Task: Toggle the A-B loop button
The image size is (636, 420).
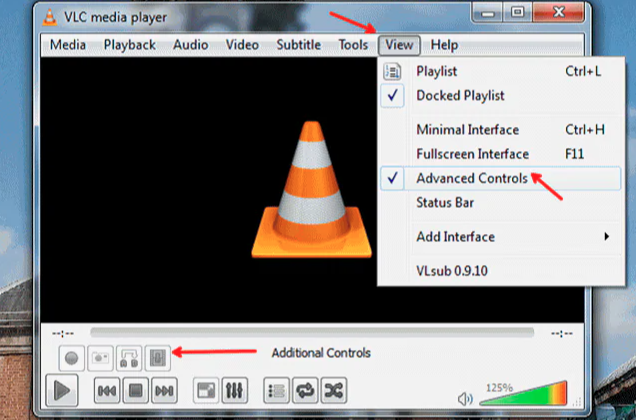Action: tap(129, 358)
